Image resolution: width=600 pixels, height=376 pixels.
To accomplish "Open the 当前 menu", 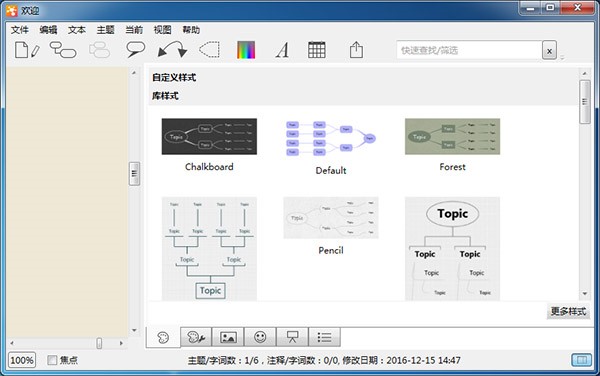I will [x=134, y=30].
